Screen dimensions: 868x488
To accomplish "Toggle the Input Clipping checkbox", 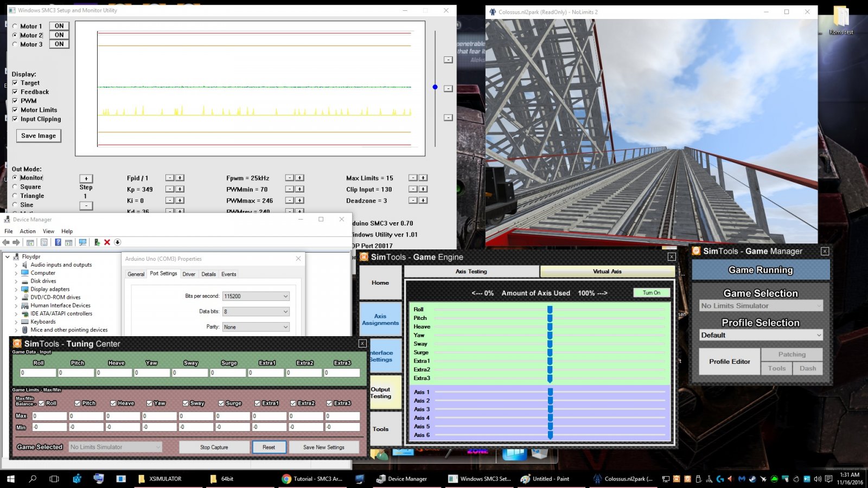I will pyautogui.click(x=15, y=119).
